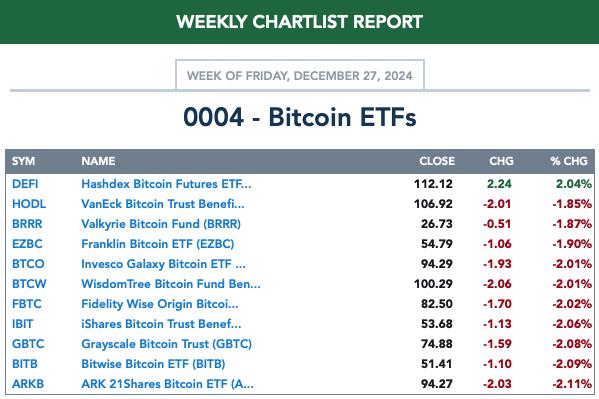Open Franklin Bitcoin ETF (EZBC) link

tap(157, 243)
